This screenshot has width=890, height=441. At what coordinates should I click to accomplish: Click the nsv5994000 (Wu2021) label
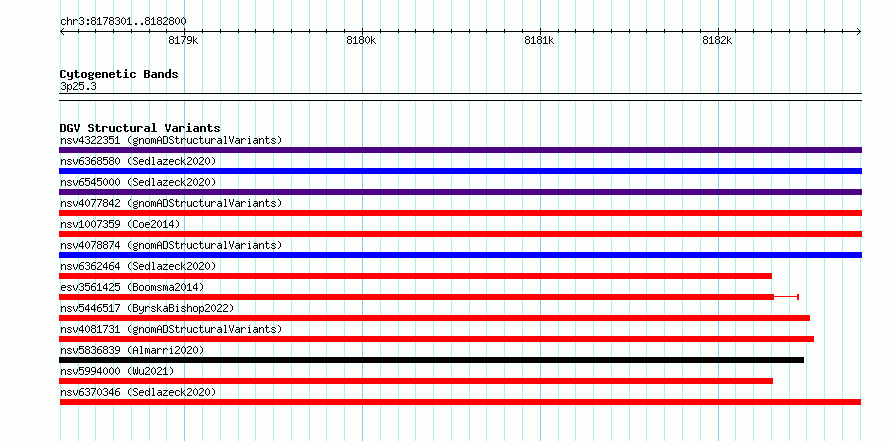coord(117,371)
